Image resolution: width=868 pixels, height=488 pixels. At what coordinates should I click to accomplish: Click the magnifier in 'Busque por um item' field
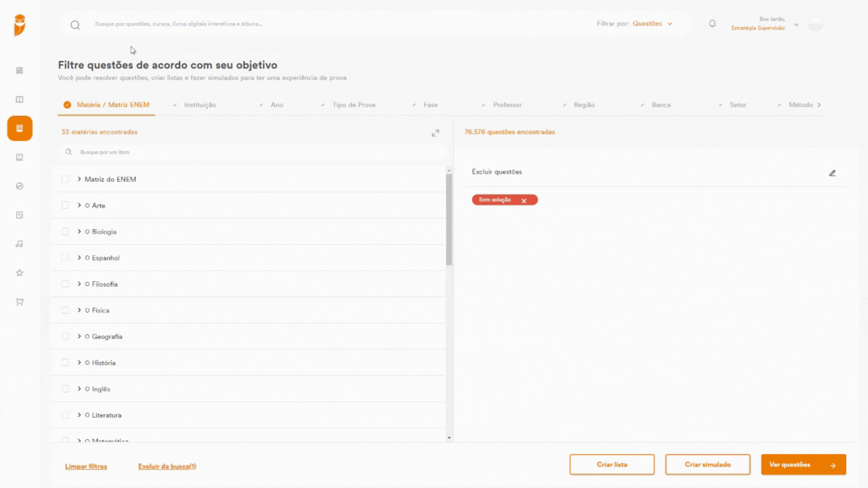click(69, 152)
